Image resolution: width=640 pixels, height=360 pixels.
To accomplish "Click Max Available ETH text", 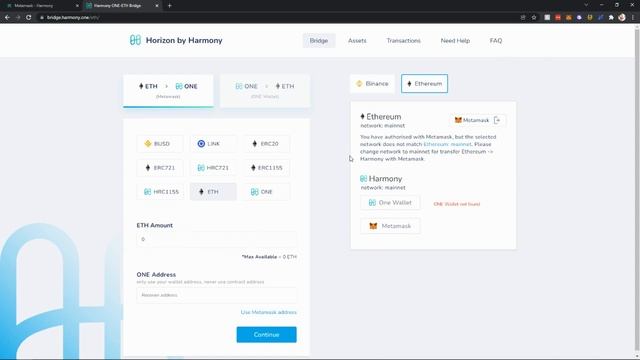I will click(269, 257).
